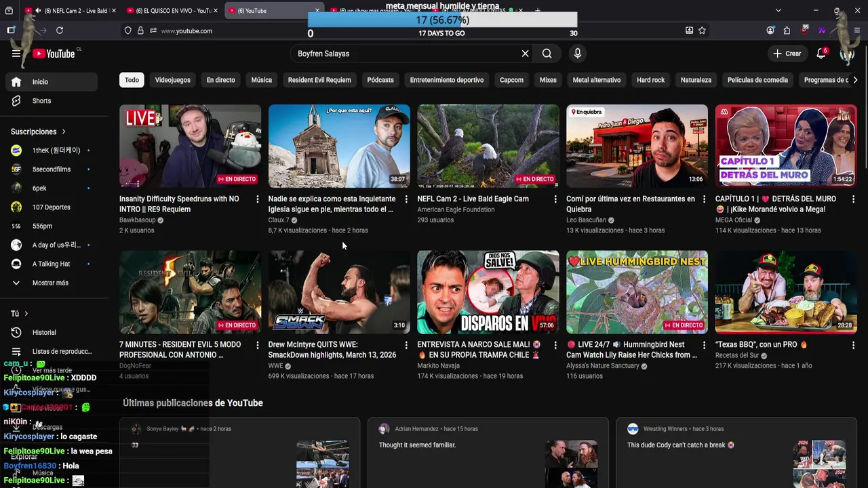This screenshot has width=868, height=488.
Task: Open the YouTube hamburger guide menu
Action: click(x=16, y=54)
